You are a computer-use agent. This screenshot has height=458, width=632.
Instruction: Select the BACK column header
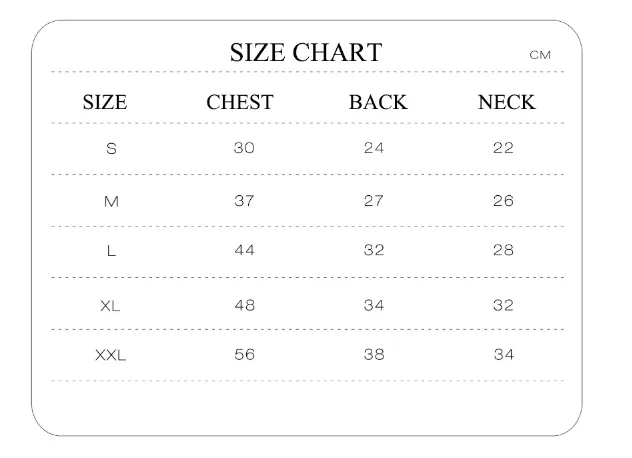tap(378, 102)
